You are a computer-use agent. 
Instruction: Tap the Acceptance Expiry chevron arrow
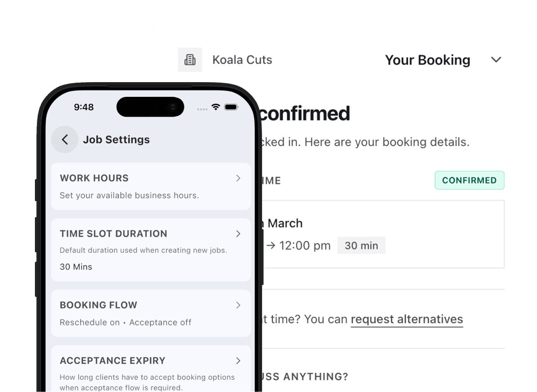point(238,361)
